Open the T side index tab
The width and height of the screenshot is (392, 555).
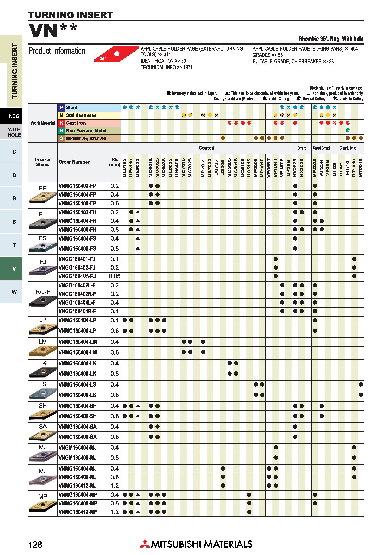point(11,245)
